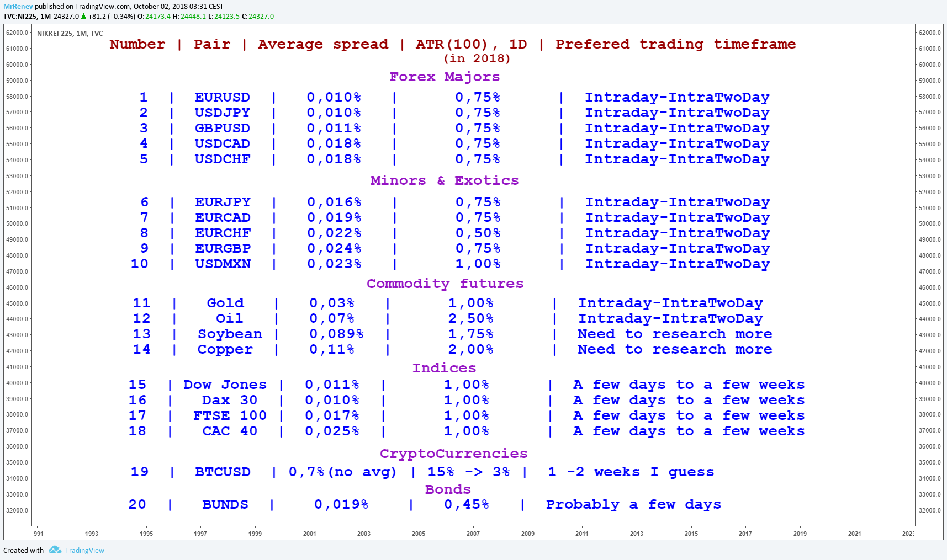This screenshot has height=560, width=947.
Task: Select the GBPUSD pair text
Action: click(x=223, y=128)
